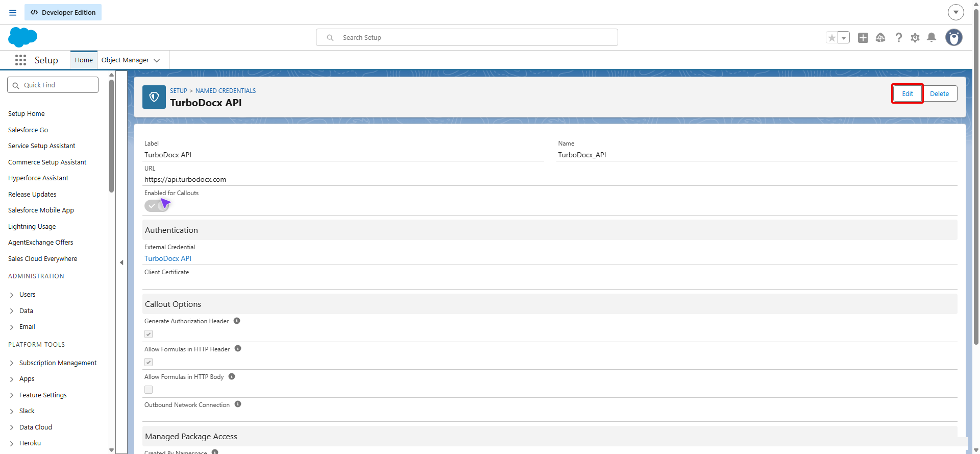Show info for Generate Authorization Header
The image size is (980, 454).
237,321
